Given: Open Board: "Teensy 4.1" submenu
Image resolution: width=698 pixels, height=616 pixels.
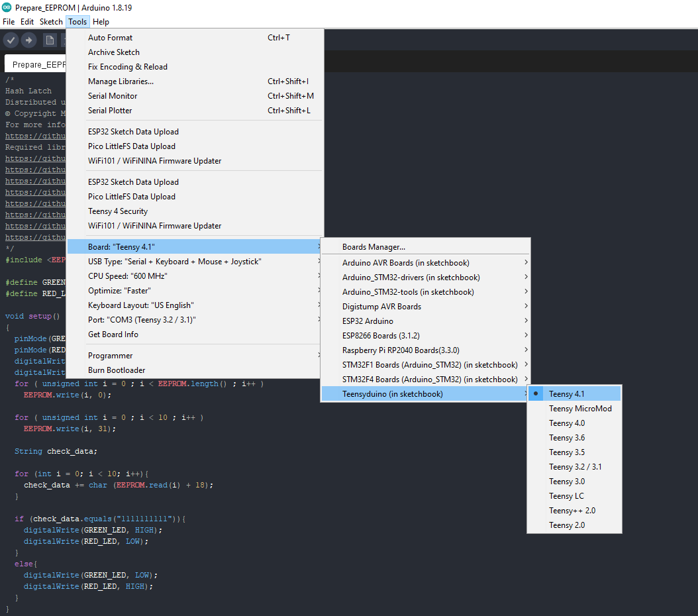Looking at the screenshot, I should click(195, 247).
